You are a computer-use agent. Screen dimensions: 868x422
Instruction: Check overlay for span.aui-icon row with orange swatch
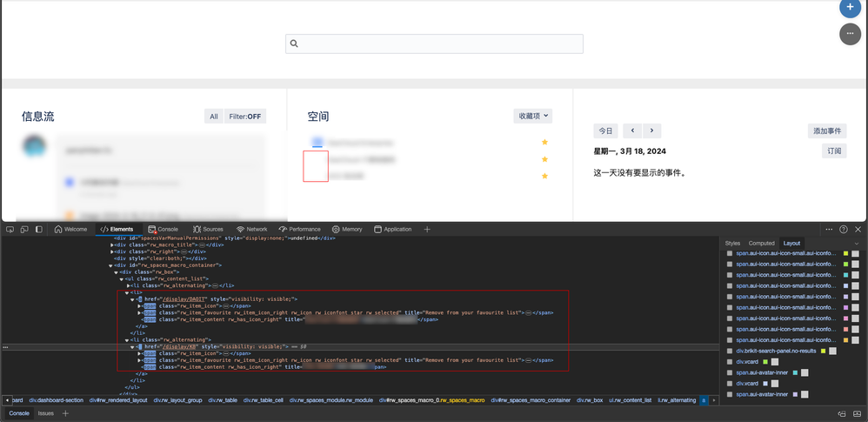730,340
